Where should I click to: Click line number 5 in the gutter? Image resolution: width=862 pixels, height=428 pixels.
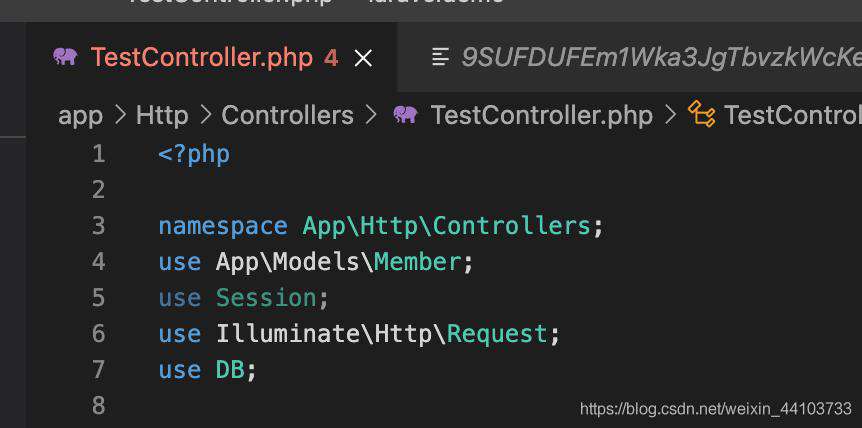[x=98, y=298]
